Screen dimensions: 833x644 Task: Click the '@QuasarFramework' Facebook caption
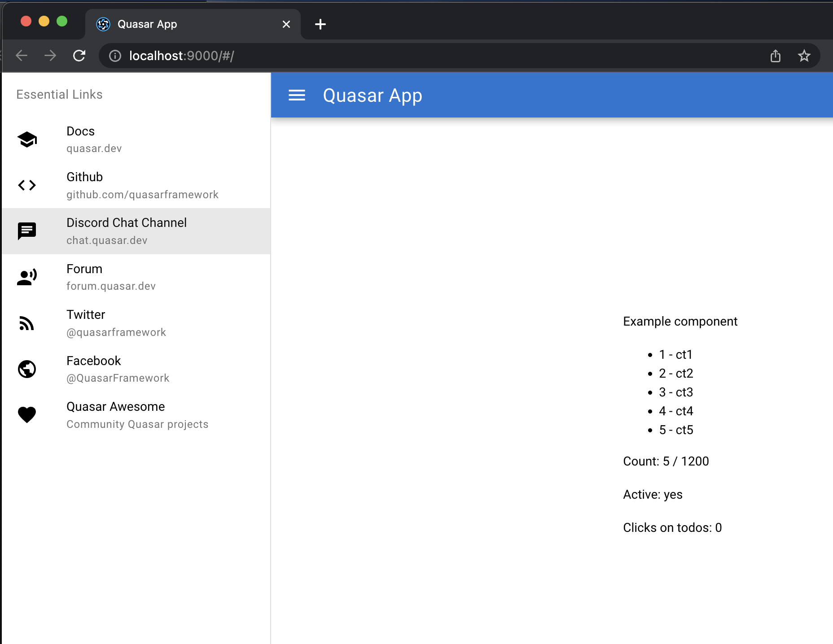point(118,378)
